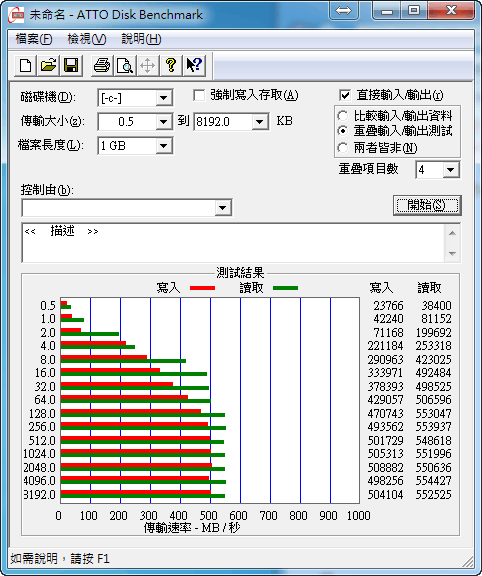Click the green 讀取 legend swatch
Viewport: 482px width, 576px height.
coord(285,288)
